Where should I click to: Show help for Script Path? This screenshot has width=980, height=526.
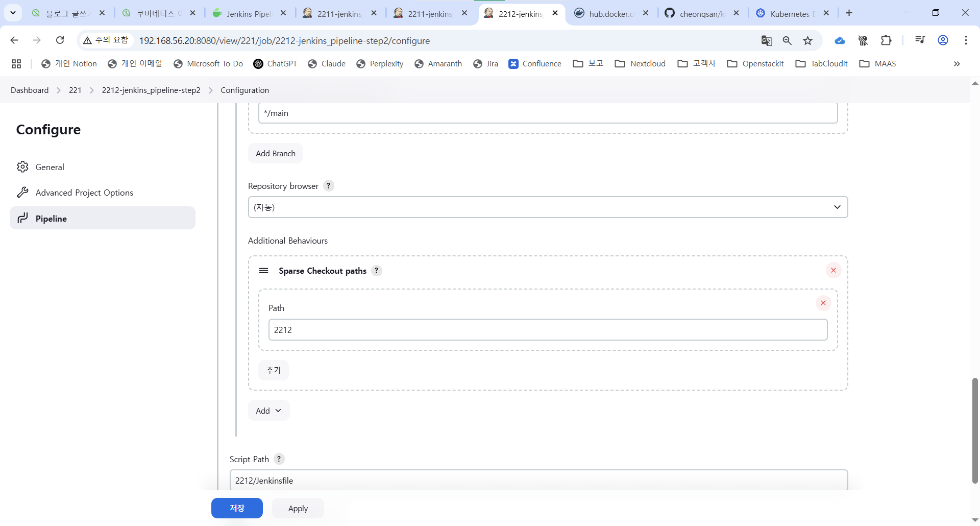(x=279, y=459)
